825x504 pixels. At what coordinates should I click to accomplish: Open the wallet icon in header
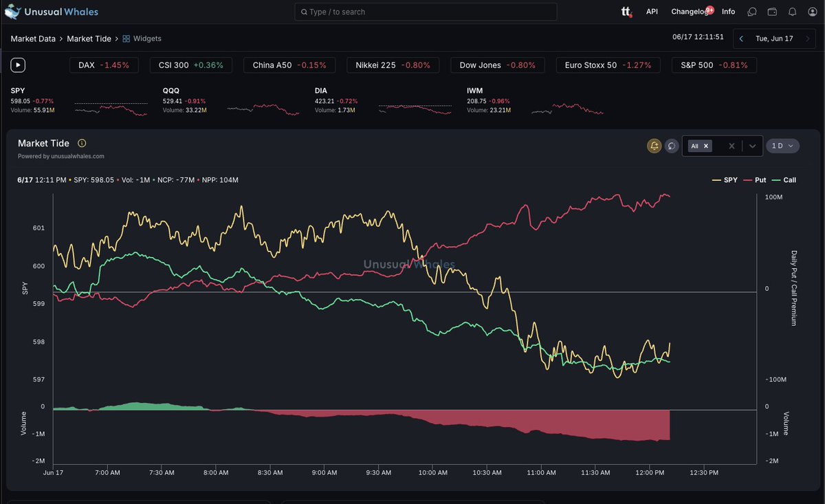[772, 12]
